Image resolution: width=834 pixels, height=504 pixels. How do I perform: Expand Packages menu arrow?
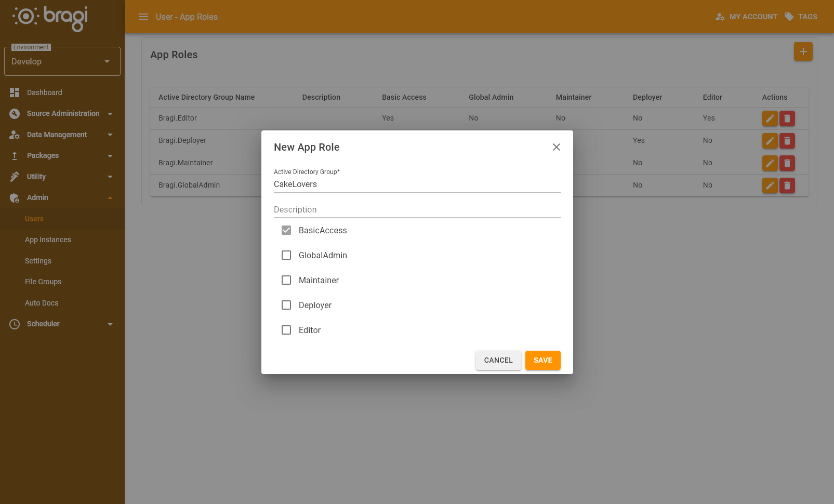tap(110, 156)
